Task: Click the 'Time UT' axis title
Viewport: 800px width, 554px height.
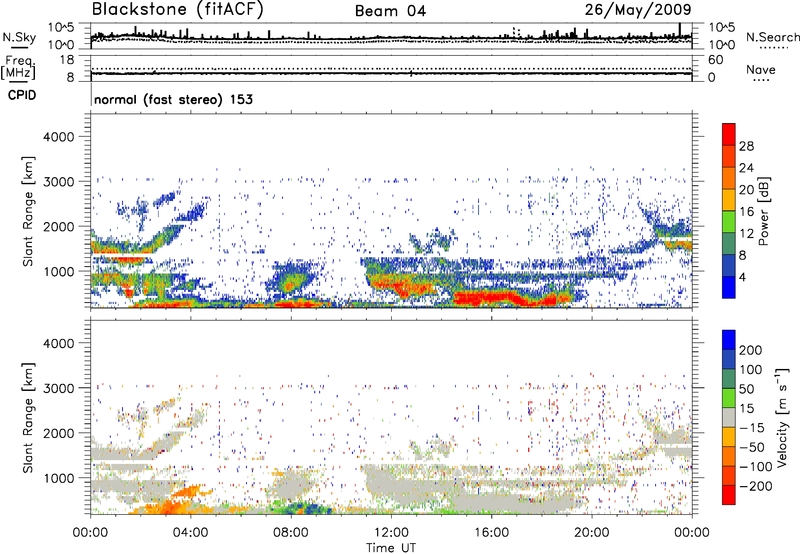Action: coord(391,548)
